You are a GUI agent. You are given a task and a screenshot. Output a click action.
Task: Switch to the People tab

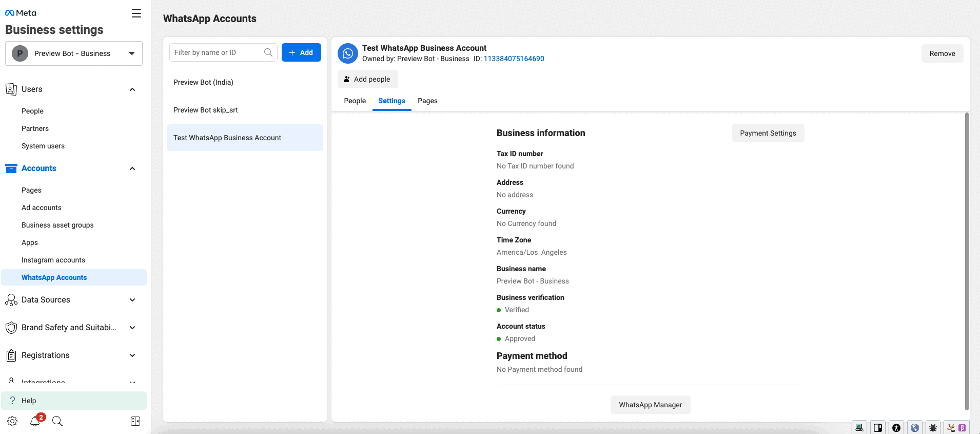[x=355, y=101]
